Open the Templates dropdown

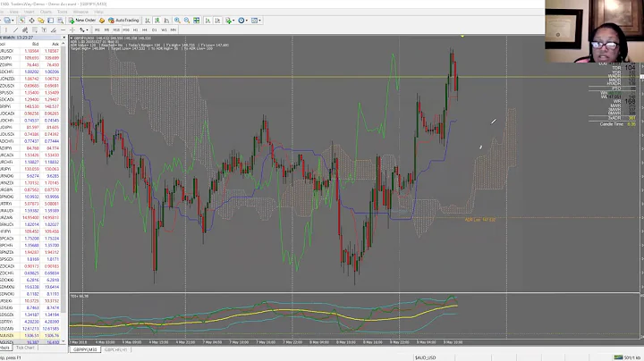point(256,20)
